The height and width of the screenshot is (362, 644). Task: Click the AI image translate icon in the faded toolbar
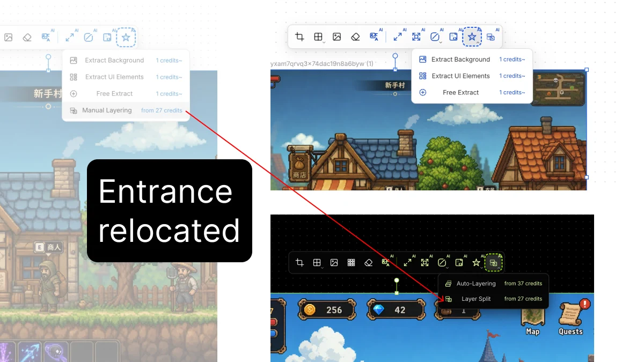pos(46,38)
